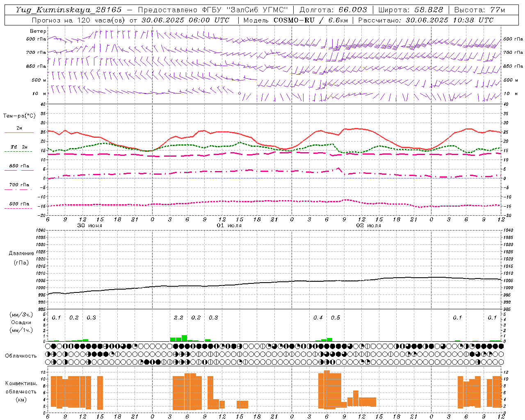The height and width of the screenshot is (420, 525).
Task: Click the Облачность panel label
Action: [x=21, y=356]
